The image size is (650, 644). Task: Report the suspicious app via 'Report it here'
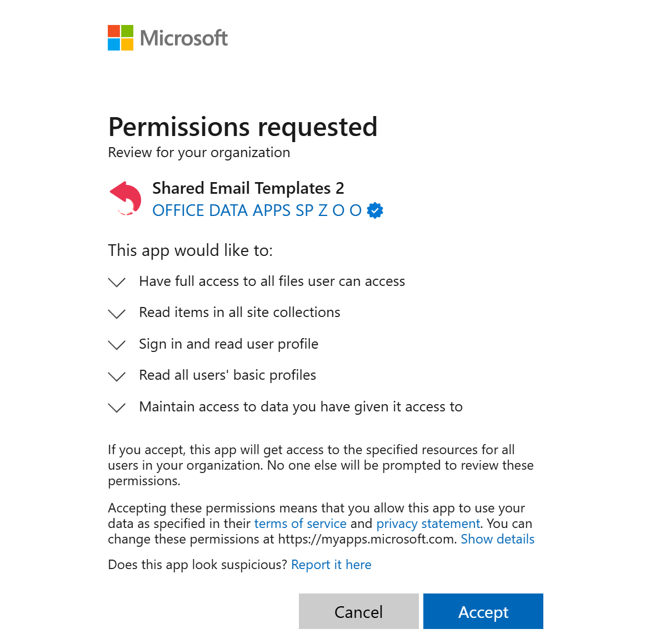tap(331, 565)
